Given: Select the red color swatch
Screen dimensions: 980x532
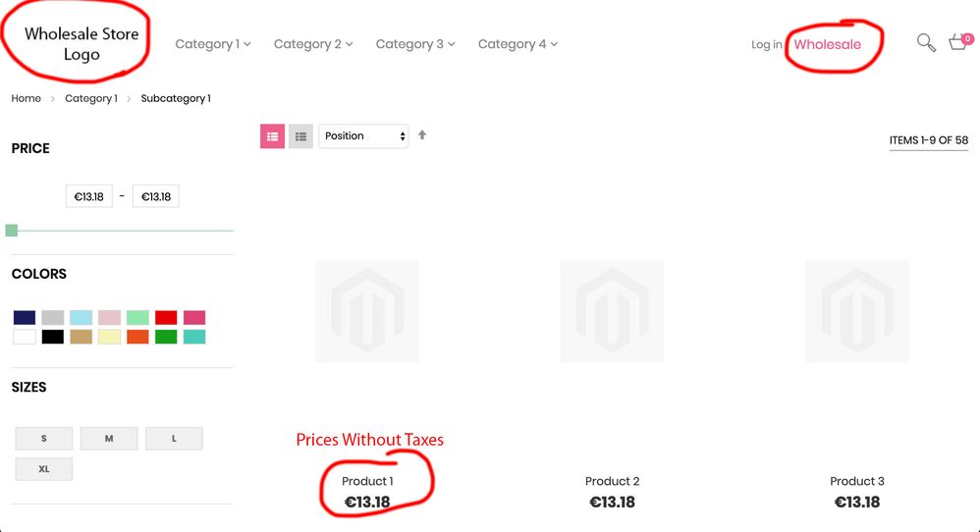Looking at the screenshot, I should click(166, 318).
